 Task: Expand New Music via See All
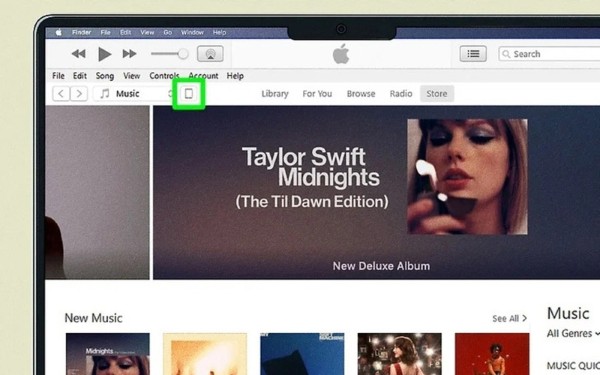point(509,318)
